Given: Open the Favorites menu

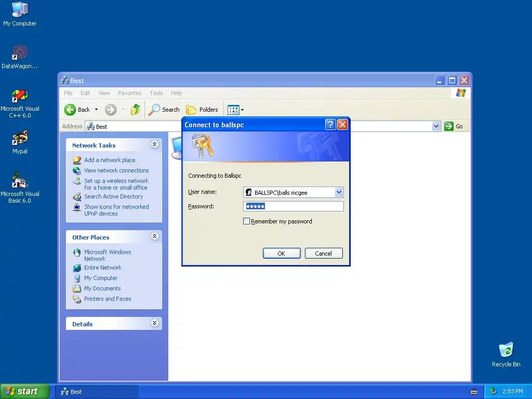Looking at the screenshot, I should (129, 93).
